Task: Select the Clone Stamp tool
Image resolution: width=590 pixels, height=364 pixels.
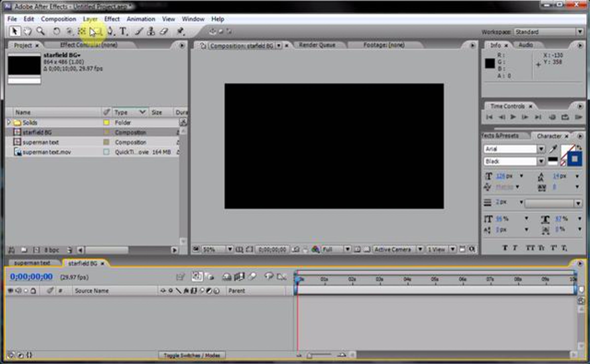Action: [x=151, y=31]
